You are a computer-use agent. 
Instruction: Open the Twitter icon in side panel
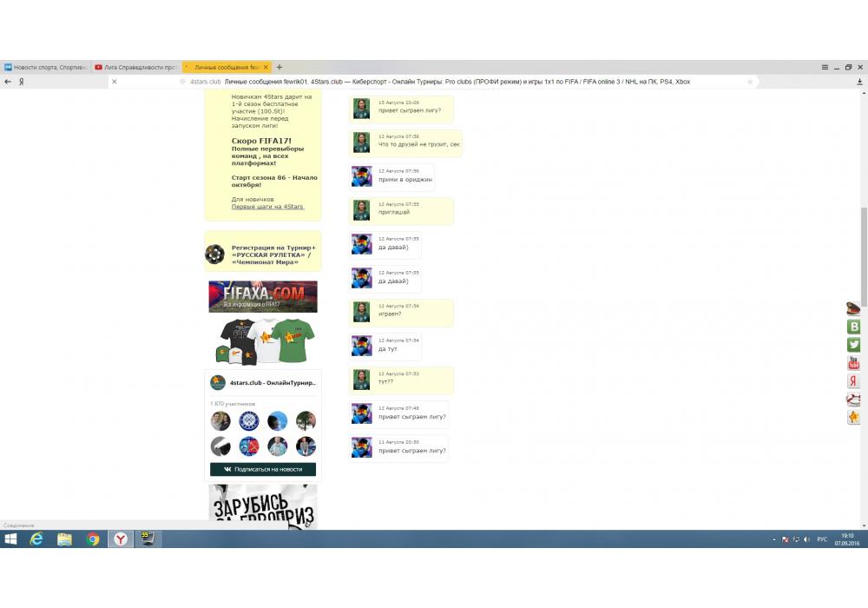(853, 345)
